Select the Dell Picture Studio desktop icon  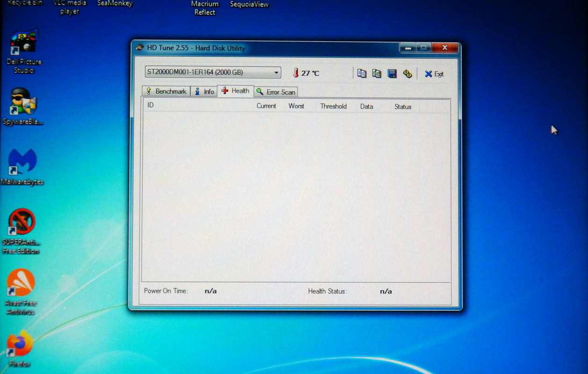click(x=24, y=51)
